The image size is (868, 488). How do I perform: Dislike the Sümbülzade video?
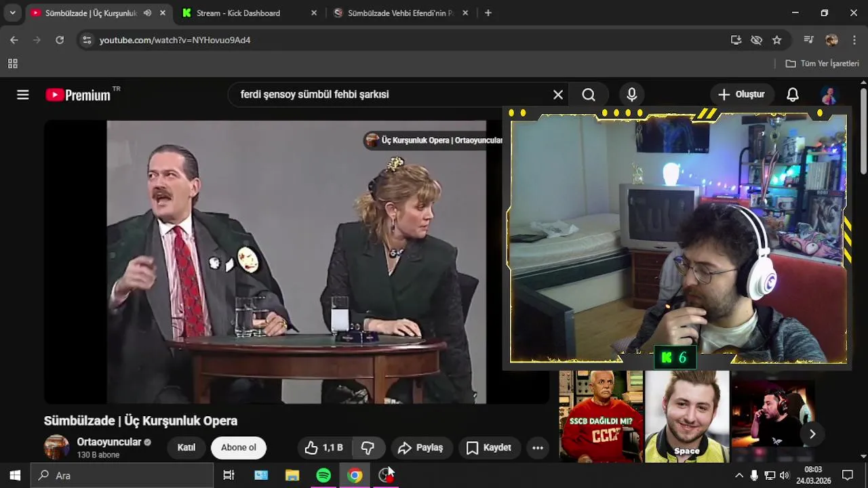(x=368, y=448)
